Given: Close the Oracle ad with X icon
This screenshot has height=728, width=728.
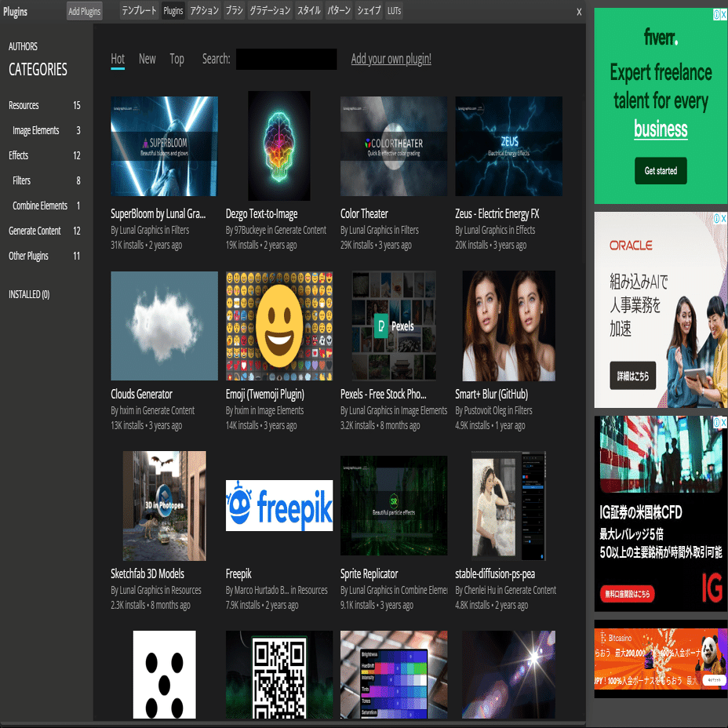Looking at the screenshot, I should [723, 218].
